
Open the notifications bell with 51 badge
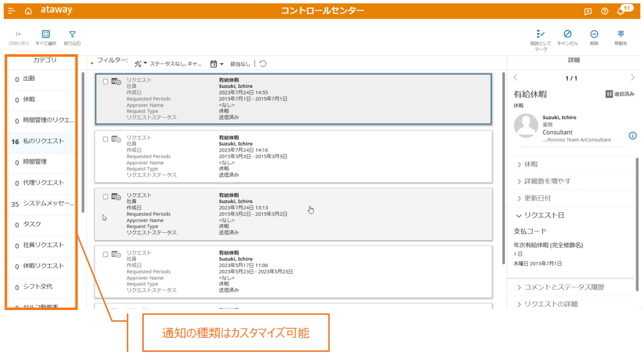[620, 11]
